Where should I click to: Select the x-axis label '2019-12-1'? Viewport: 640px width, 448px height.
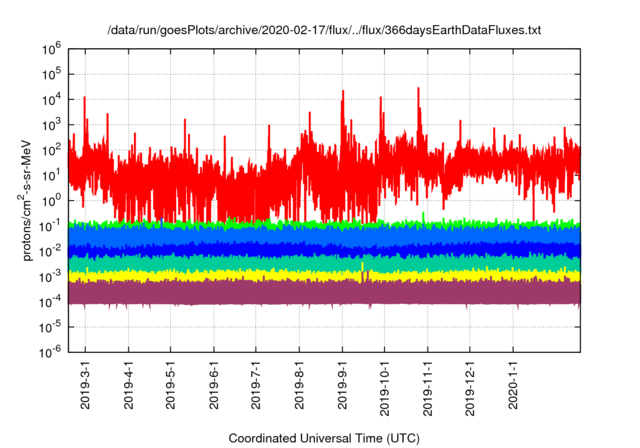[470, 388]
